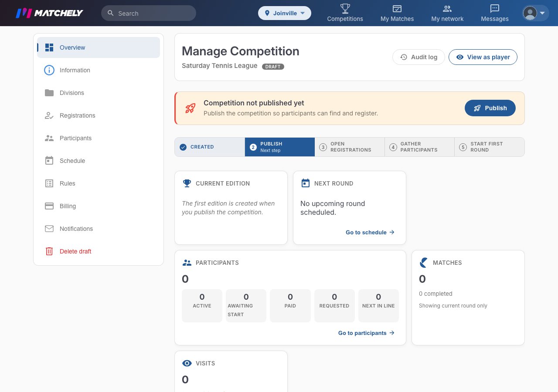Click the Paid count tile

[290, 306]
